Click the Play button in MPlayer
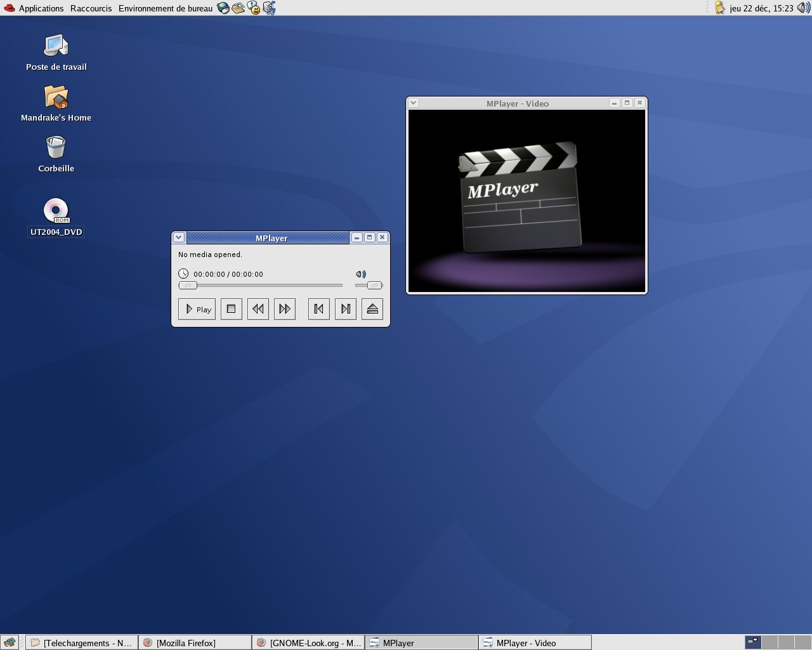This screenshot has width=812, height=650. pos(197,309)
